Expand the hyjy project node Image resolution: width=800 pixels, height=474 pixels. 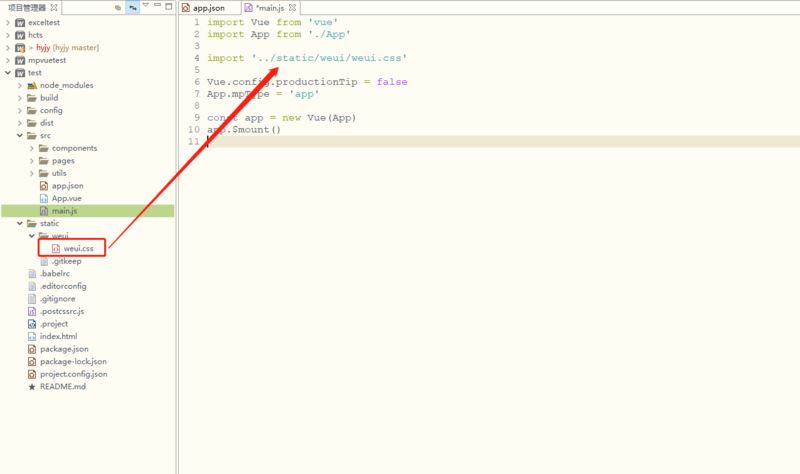pos(8,47)
